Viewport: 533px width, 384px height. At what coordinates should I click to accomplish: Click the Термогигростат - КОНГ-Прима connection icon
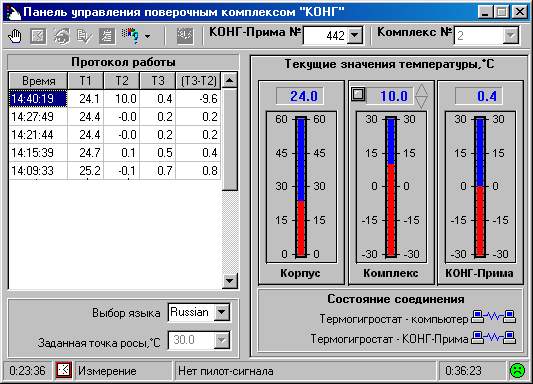[493, 338]
